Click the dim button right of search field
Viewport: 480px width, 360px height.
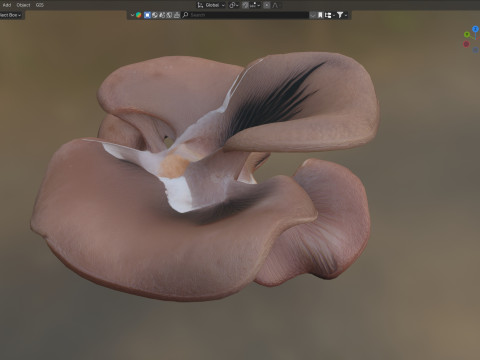click(313, 15)
